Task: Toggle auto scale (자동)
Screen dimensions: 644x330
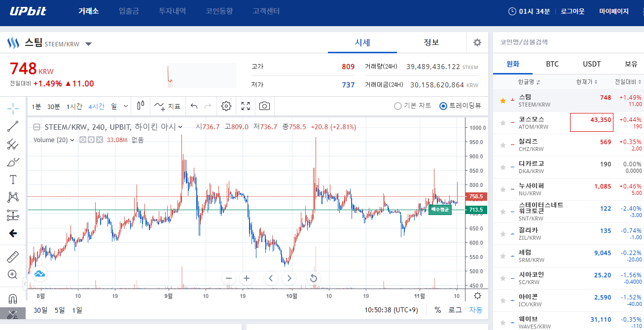Action: pyautogui.click(x=476, y=310)
